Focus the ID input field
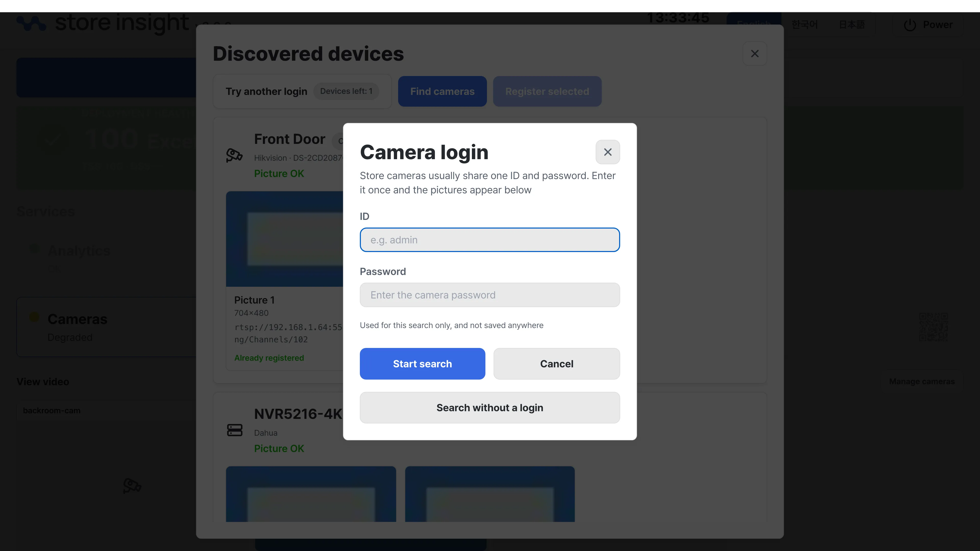The height and width of the screenshot is (551, 980). tap(490, 240)
